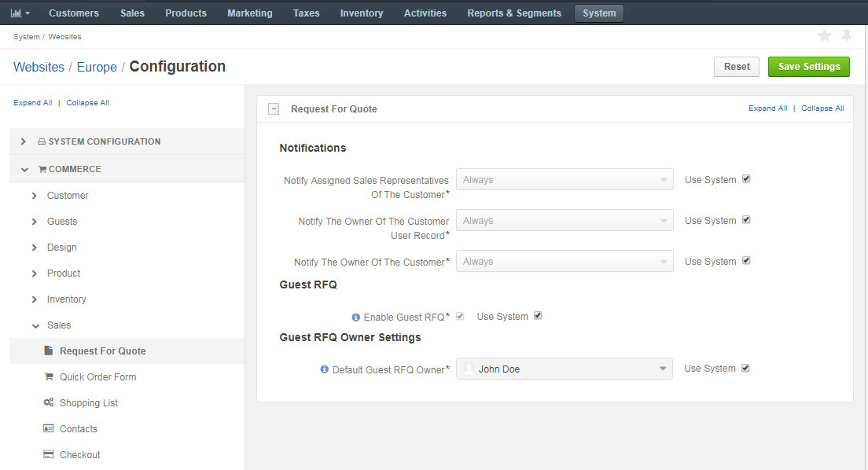This screenshot has width=868, height=470.
Task: Open Reports & Segments menu
Action: [514, 13]
